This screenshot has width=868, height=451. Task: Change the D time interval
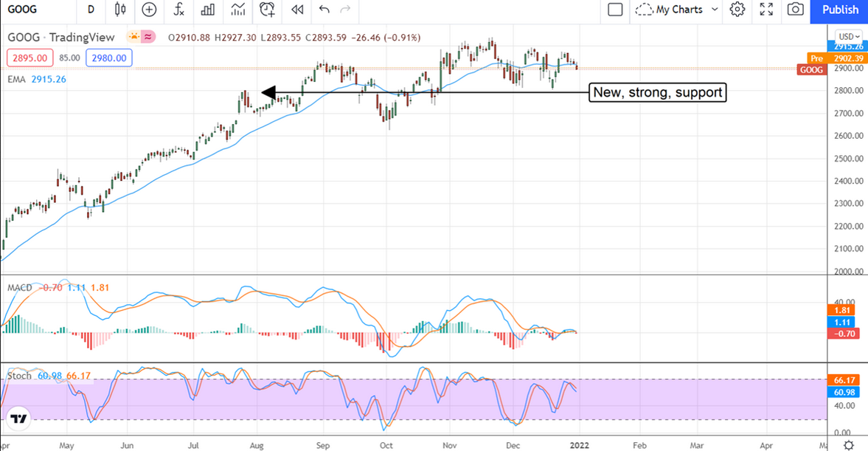coord(91,10)
